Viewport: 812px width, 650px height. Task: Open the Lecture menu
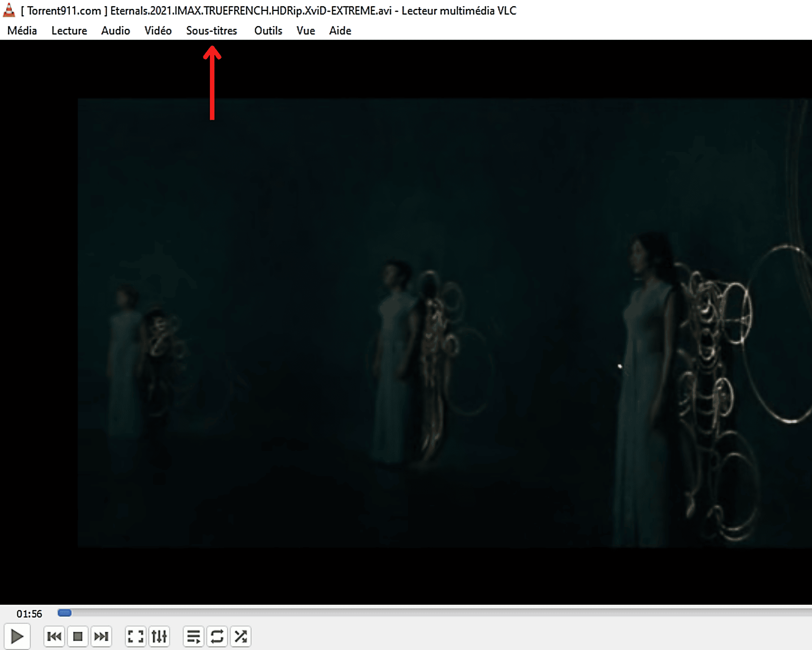pyautogui.click(x=69, y=30)
